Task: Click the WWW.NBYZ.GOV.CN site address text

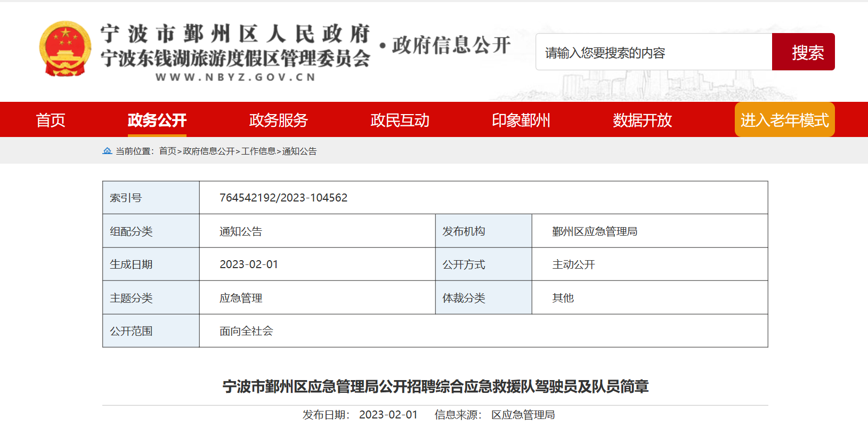Action: coord(236,77)
